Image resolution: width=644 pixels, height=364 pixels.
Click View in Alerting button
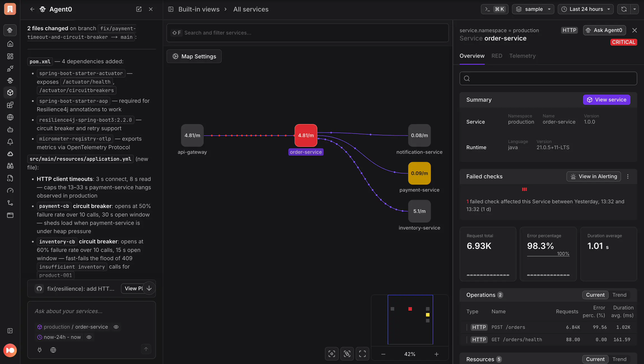594,176
